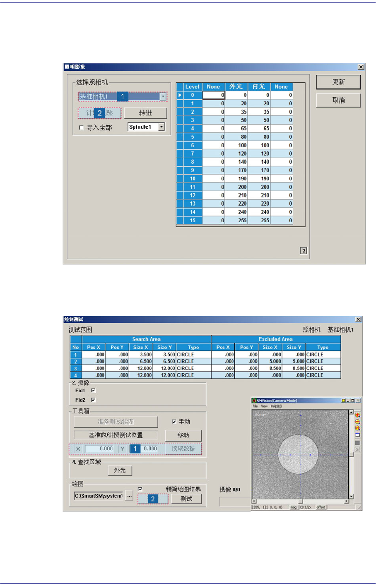
Task: Click the Excluded Area header
Action: 276,339
